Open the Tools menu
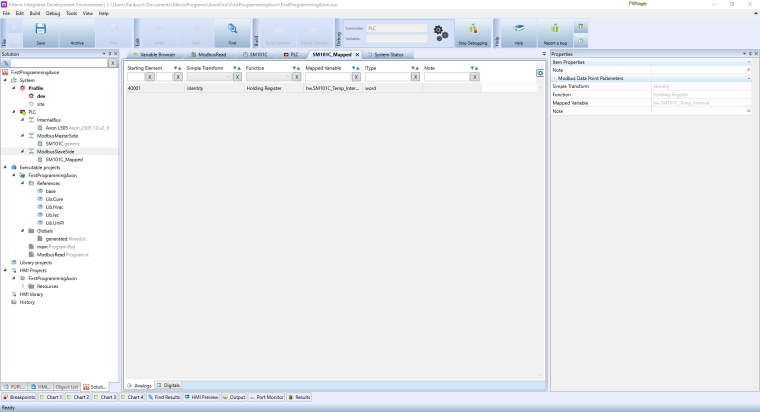 pos(71,13)
